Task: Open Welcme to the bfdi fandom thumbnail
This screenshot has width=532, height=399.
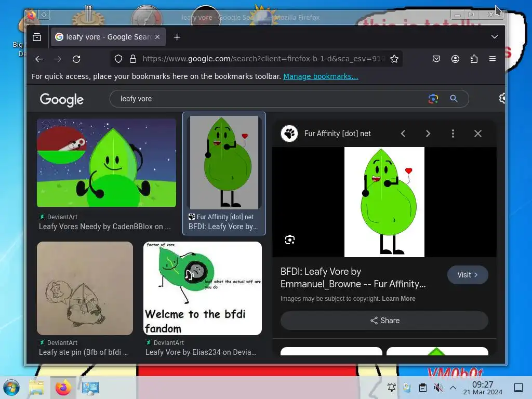Action: tap(203, 288)
